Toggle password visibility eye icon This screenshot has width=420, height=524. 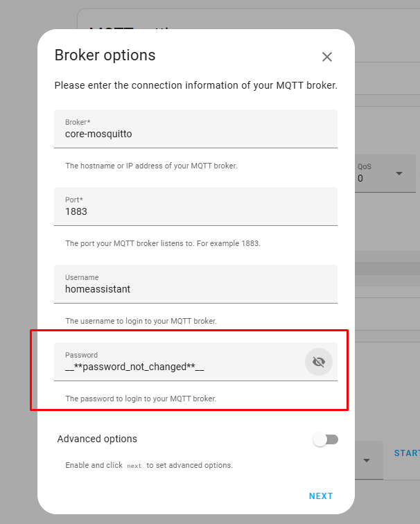tap(318, 362)
